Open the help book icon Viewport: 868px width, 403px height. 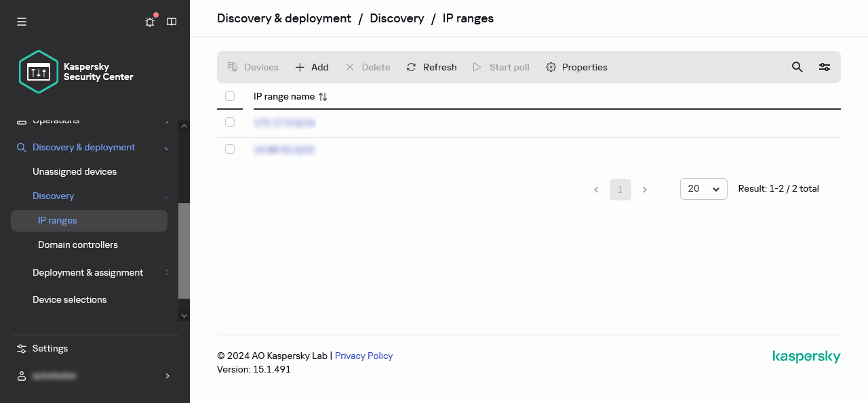click(x=172, y=22)
